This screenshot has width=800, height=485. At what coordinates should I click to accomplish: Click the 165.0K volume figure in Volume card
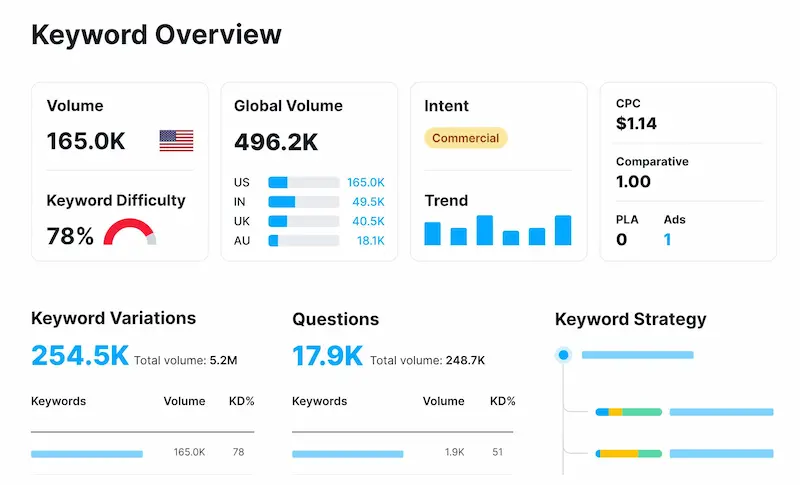pyautogui.click(x=86, y=141)
